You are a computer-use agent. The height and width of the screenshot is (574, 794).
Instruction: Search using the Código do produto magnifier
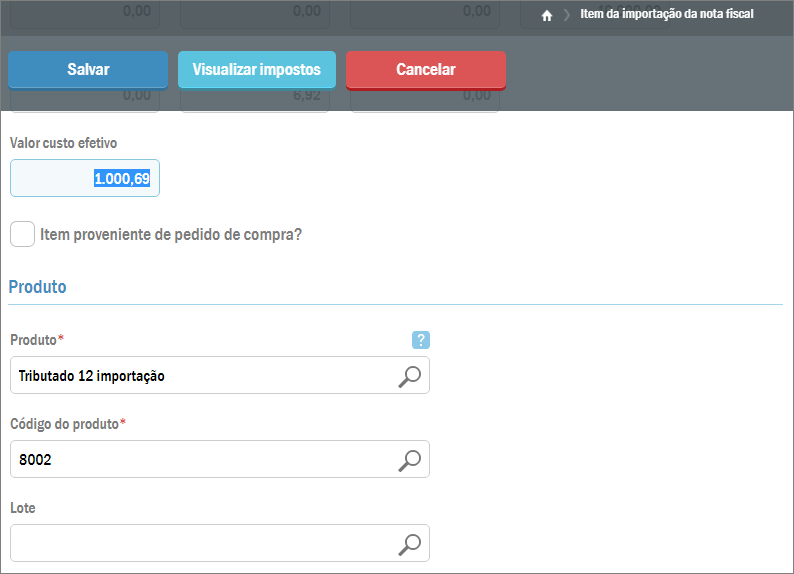tap(410, 460)
